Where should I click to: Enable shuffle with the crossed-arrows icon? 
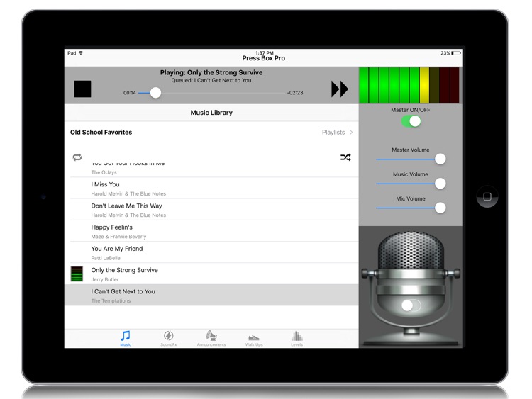(x=345, y=157)
